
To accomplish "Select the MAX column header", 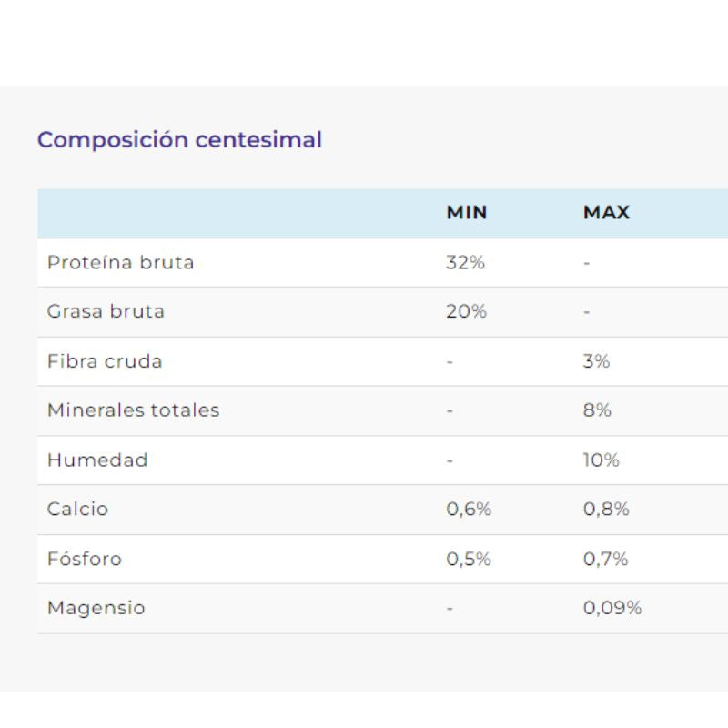I will pos(606,213).
